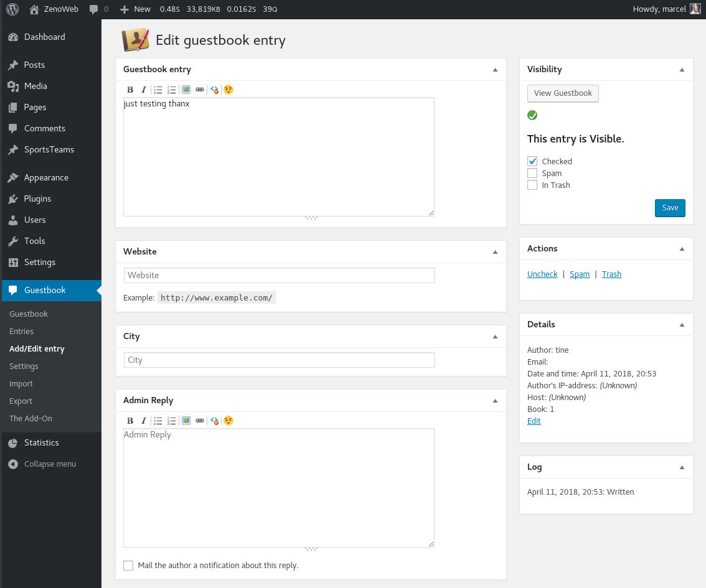This screenshot has width=706, height=588.
Task: Insert an image in the Guestbook entry editor
Action: 186,90
